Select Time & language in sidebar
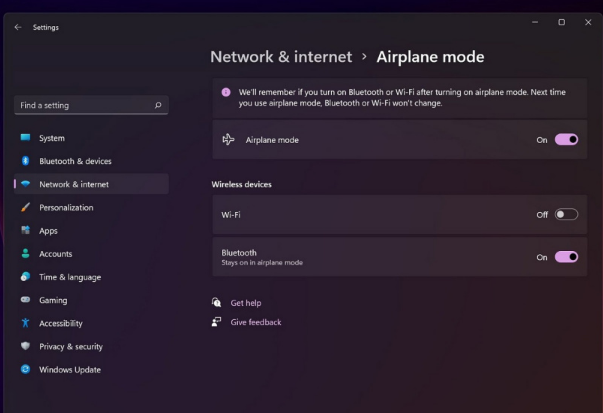The image size is (603, 413). [70, 277]
